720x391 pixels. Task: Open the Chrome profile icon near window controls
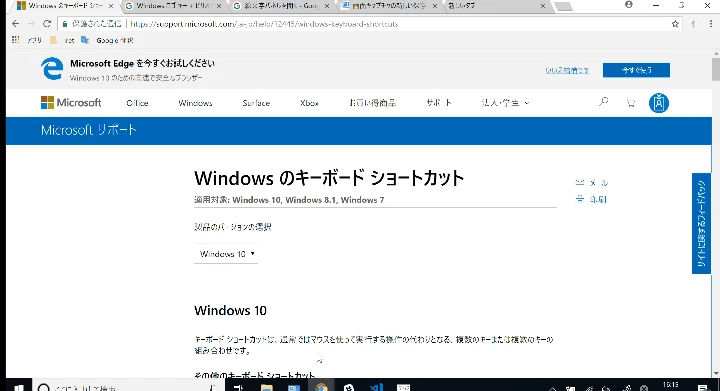click(x=629, y=5)
